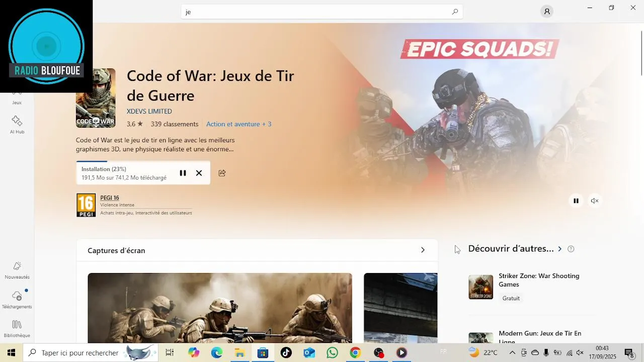
Task: Open Téléchargements in the sidebar
Action: pos(17,300)
